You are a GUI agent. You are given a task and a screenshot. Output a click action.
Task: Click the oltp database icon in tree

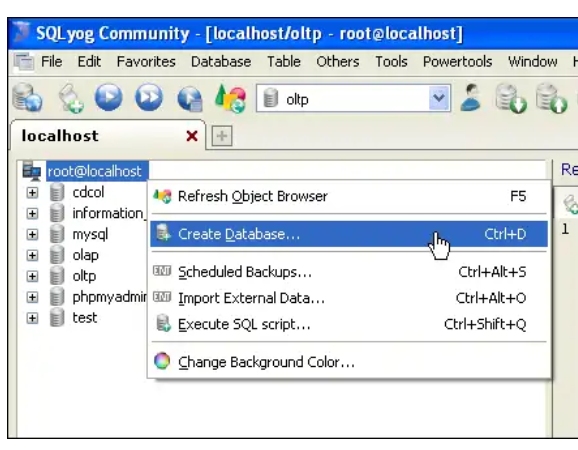[x=57, y=276]
